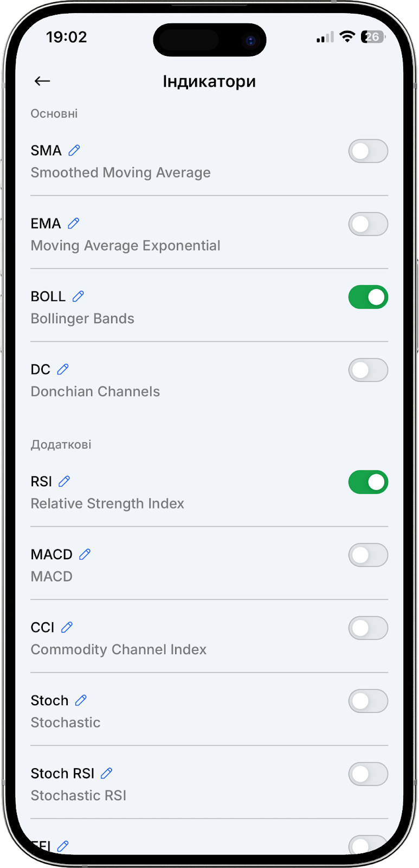Open EMA edit pencil icon
This screenshot has height=868, width=419.
pos(74,223)
